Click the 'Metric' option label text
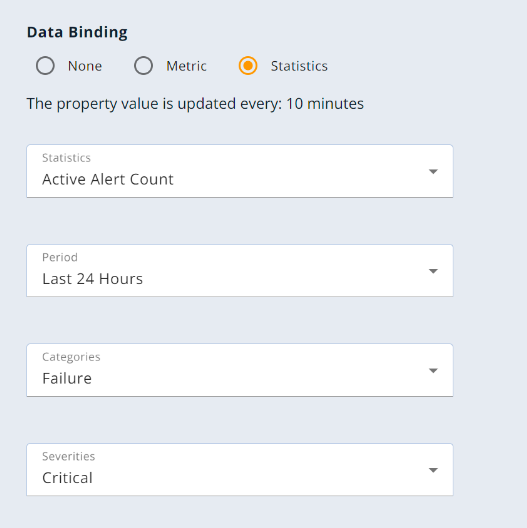The width and height of the screenshot is (527, 528). click(x=186, y=66)
